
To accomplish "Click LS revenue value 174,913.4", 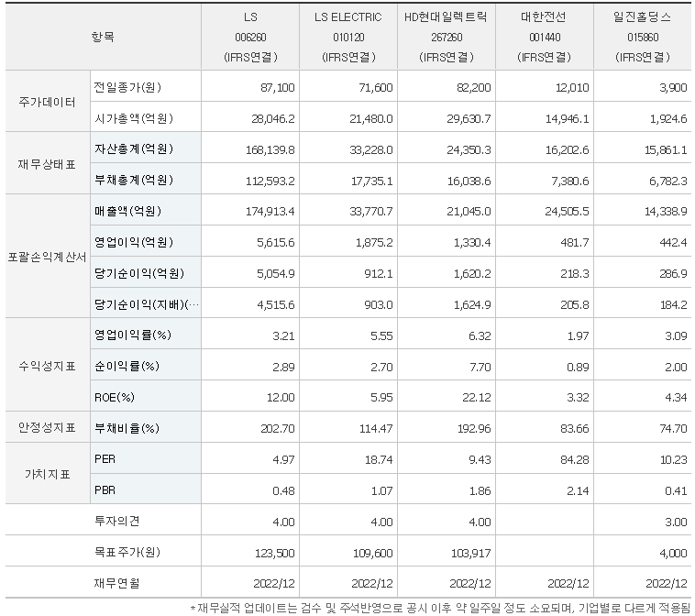I will tap(270, 212).
